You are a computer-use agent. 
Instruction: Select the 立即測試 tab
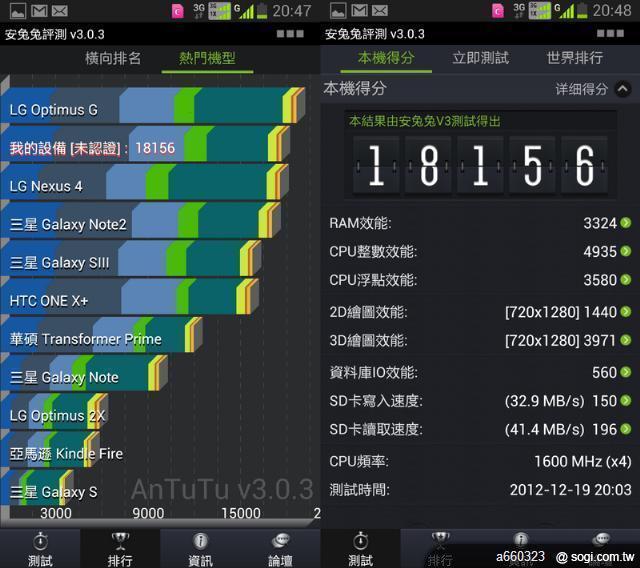pyautogui.click(x=481, y=58)
